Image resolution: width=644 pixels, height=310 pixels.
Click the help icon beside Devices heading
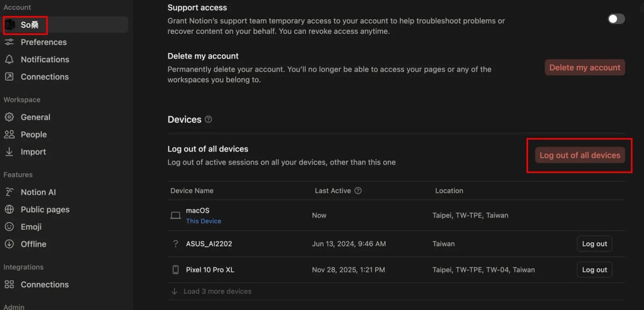pyautogui.click(x=208, y=119)
